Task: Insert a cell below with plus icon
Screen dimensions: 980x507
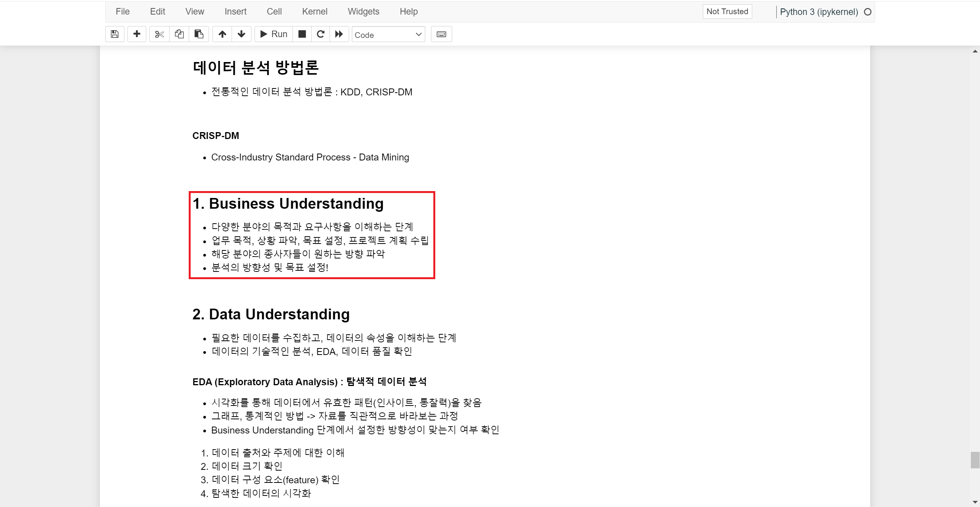Action: pos(137,34)
